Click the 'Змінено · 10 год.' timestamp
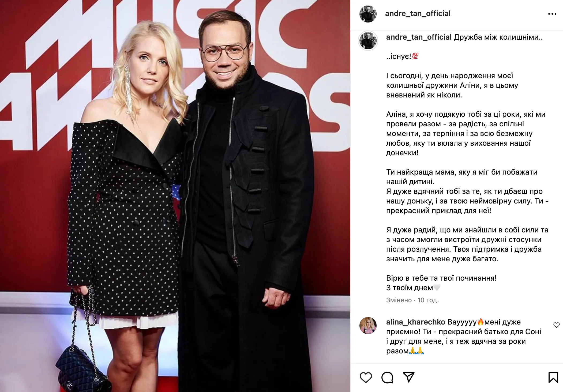 tap(412, 300)
